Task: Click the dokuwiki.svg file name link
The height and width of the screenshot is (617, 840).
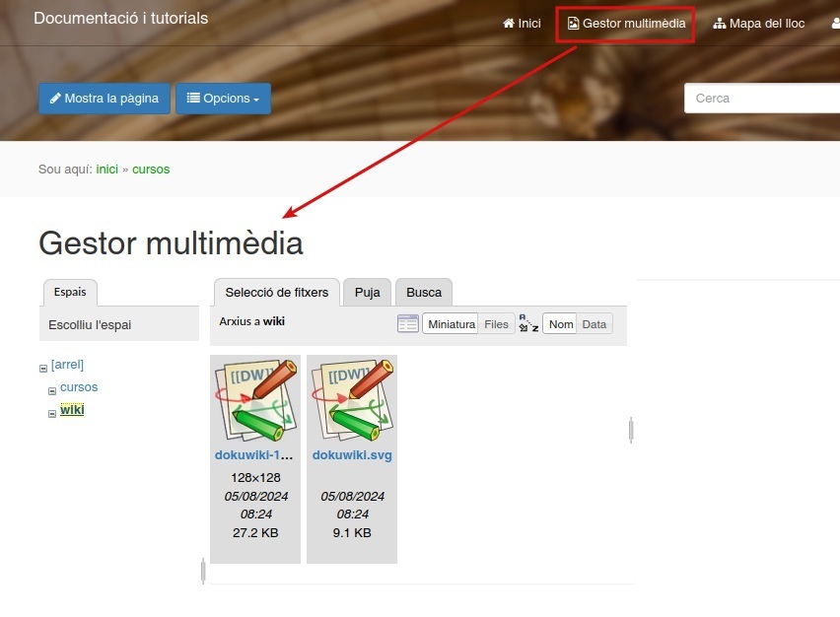Action: (352, 455)
